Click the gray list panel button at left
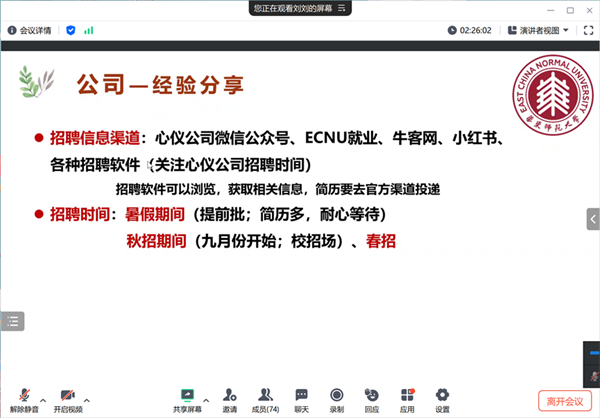This screenshot has width=600, height=418. click(12, 321)
